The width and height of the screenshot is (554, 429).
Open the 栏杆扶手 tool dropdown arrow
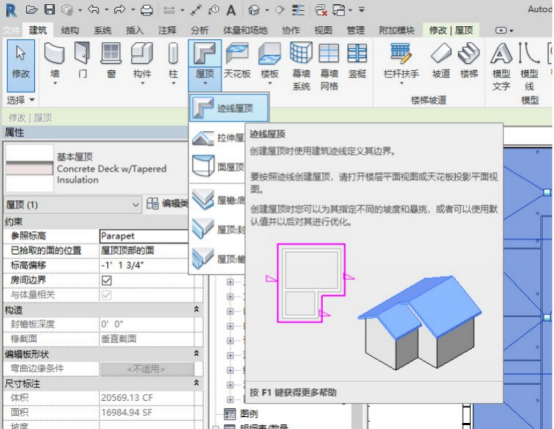pyautogui.click(x=401, y=84)
